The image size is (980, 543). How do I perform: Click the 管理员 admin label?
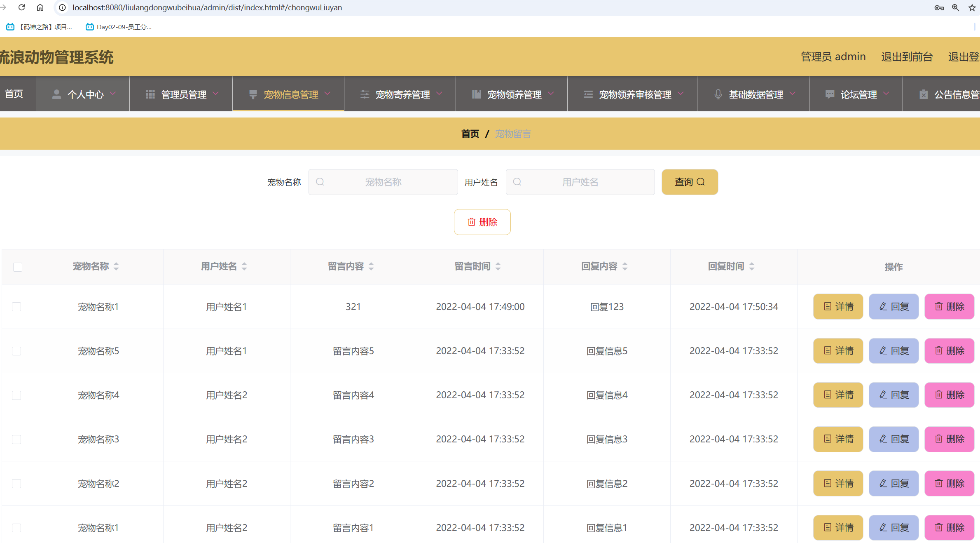tap(833, 56)
